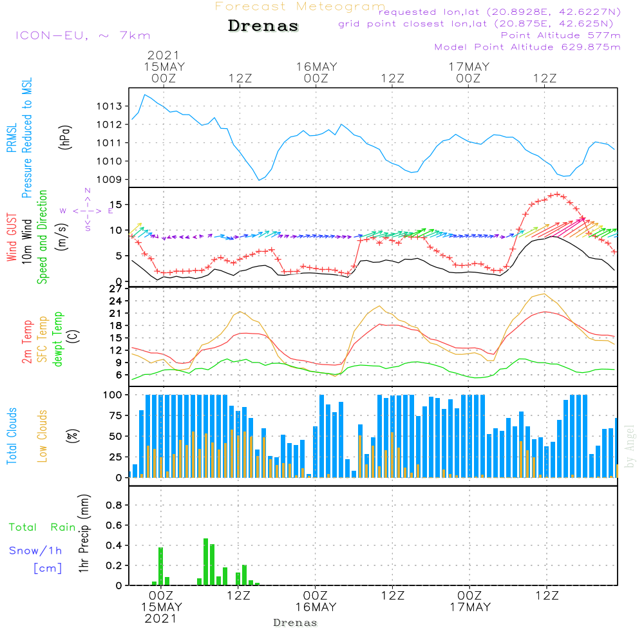Click '1hr Precip (mm)' axis label

click(x=84, y=533)
